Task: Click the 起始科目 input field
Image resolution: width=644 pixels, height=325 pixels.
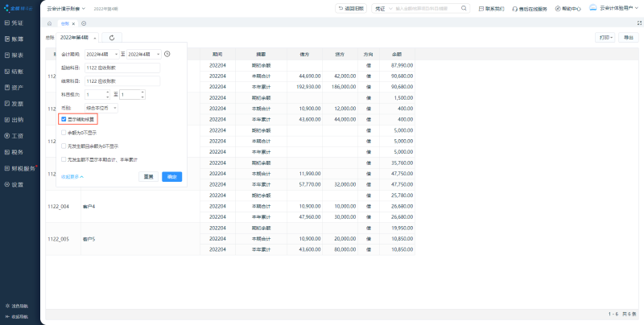Action: click(x=122, y=68)
